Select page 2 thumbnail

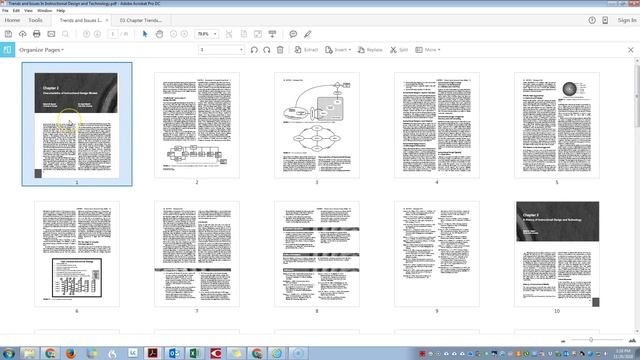(197, 125)
